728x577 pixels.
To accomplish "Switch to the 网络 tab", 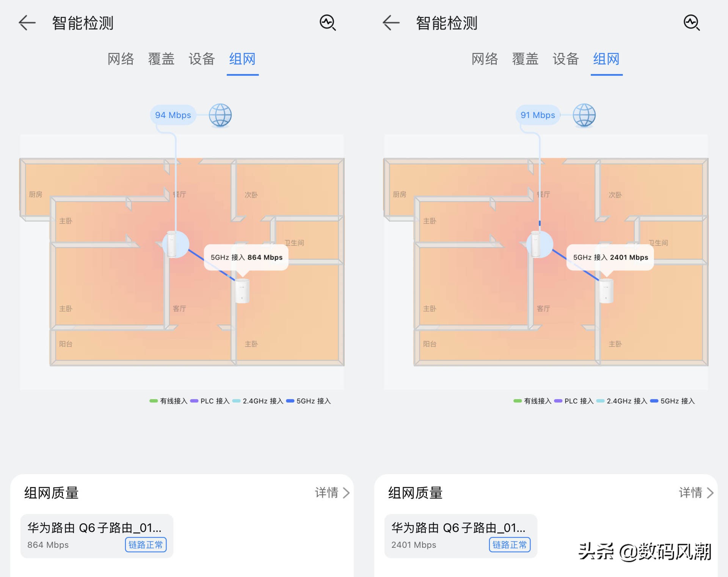I will tap(120, 60).
